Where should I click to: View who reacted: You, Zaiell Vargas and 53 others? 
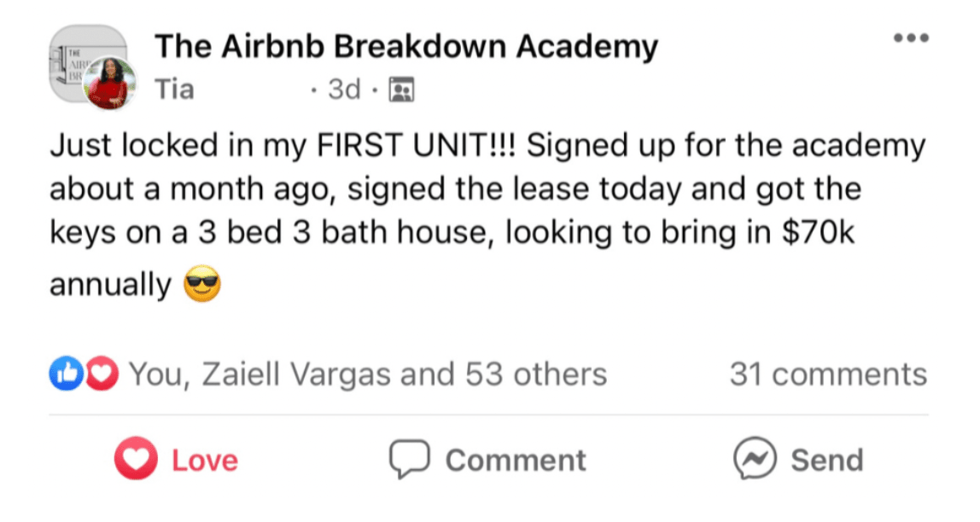[x=367, y=374]
